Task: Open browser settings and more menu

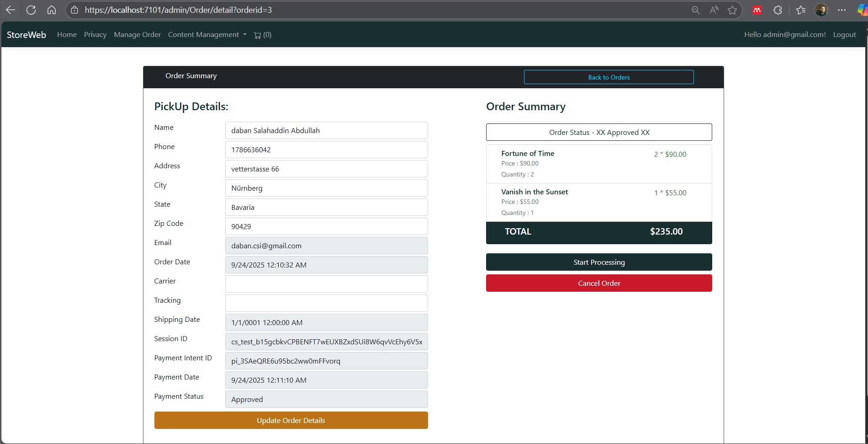Action: click(x=842, y=10)
